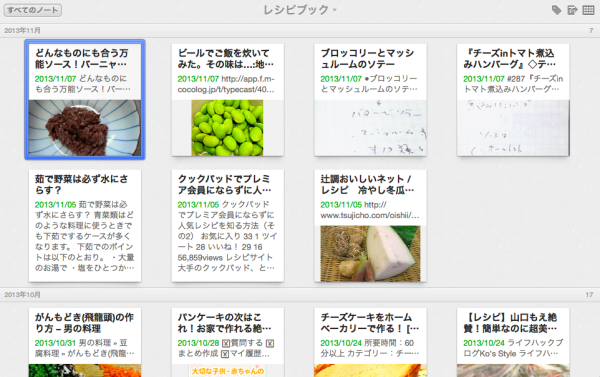Select the 万能ソース！バーニャ note card
This screenshot has height=377, width=600.
pyautogui.click(x=85, y=100)
